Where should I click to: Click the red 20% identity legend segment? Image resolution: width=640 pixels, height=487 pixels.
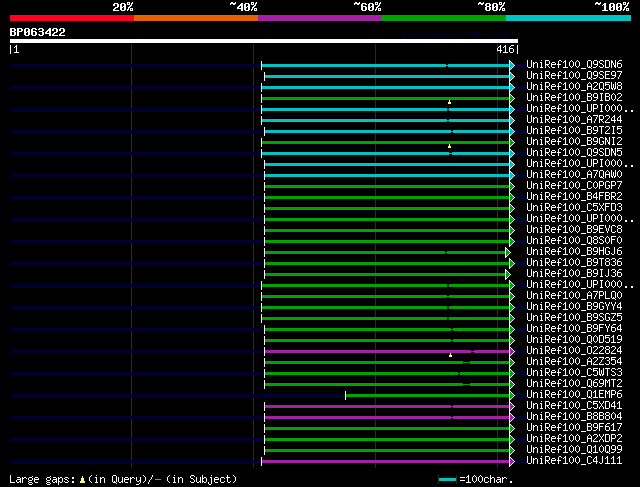72,18
